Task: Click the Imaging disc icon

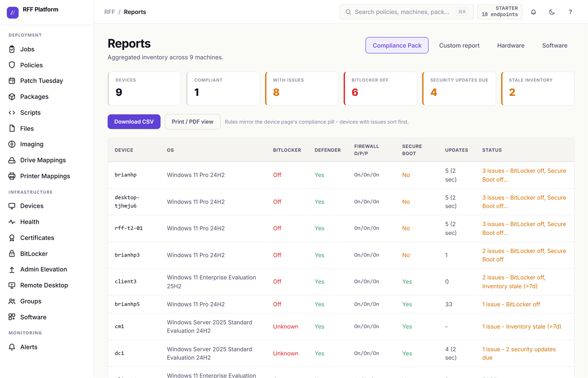Action: [x=12, y=144]
